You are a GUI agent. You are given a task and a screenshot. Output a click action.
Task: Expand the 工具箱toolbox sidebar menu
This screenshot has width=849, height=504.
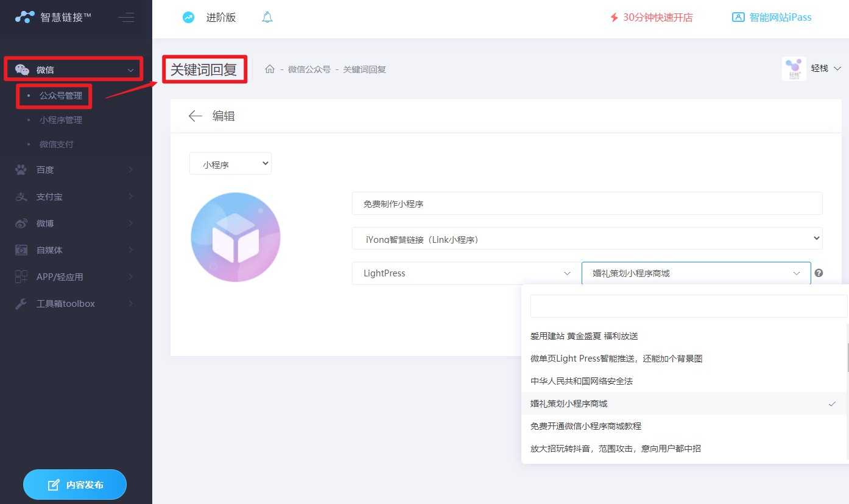[x=130, y=304]
